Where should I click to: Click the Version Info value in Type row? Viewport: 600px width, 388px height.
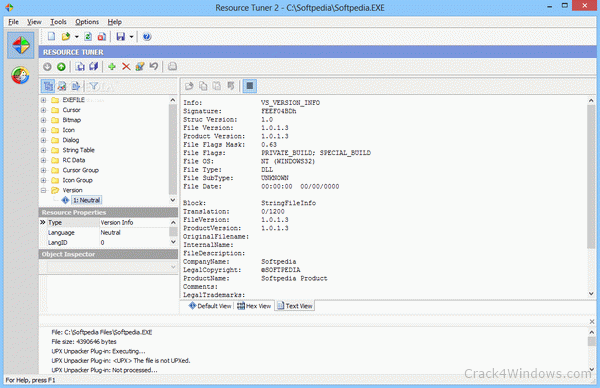coord(117,222)
